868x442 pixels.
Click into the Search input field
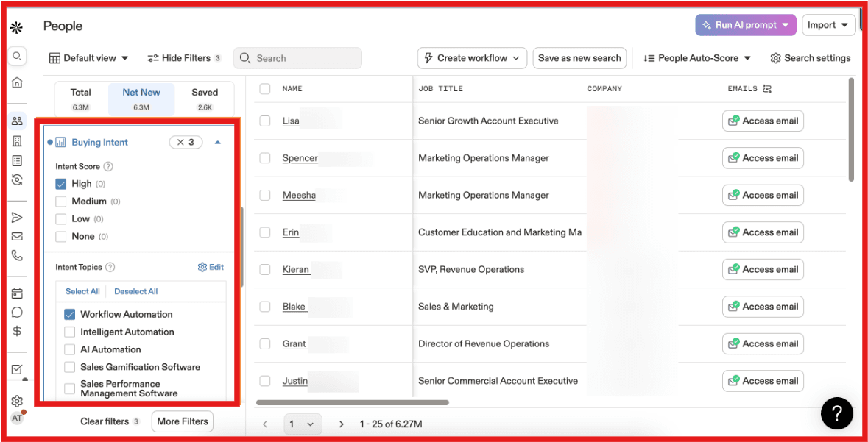(x=298, y=58)
